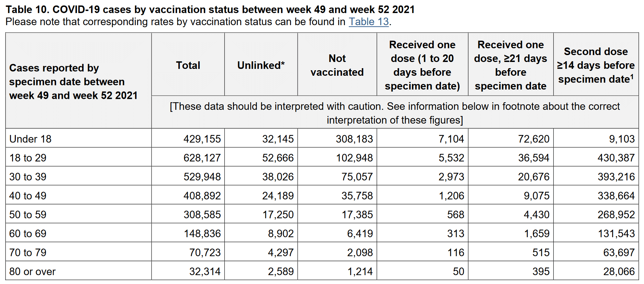Viewport: 644px width, 284px height.
Task: Open the Table 13 hyperlink
Action: [369, 22]
